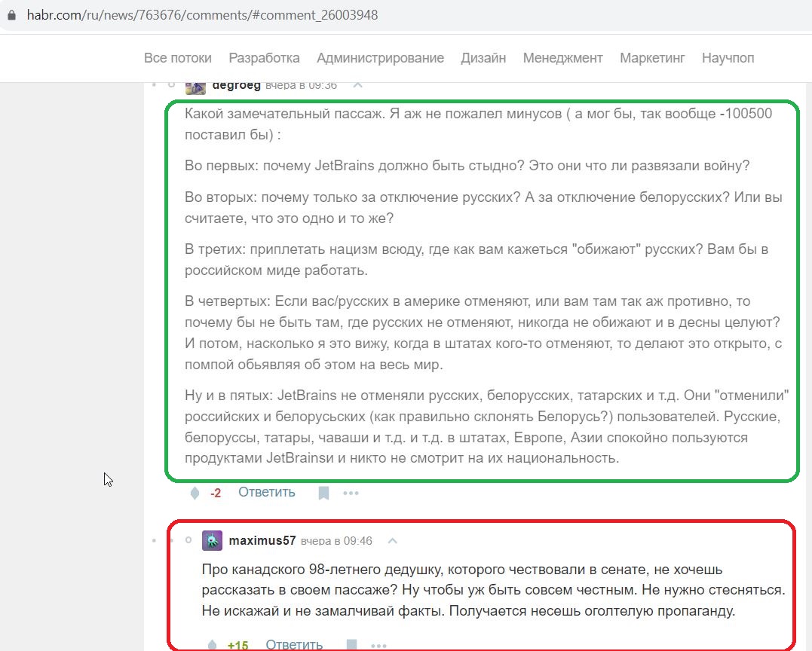This screenshot has height=651, width=812.
Task: Open maximus57's user profile
Action: [262, 541]
